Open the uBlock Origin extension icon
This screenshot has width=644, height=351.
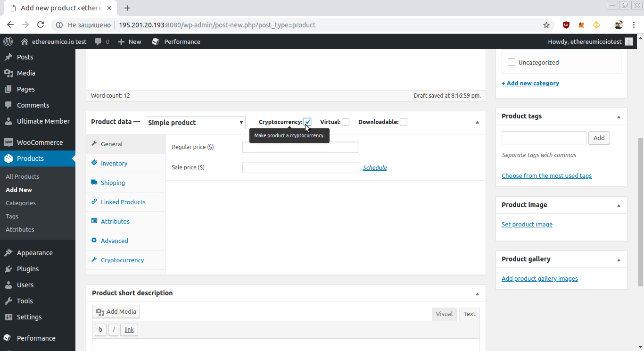click(x=566, y=25)
